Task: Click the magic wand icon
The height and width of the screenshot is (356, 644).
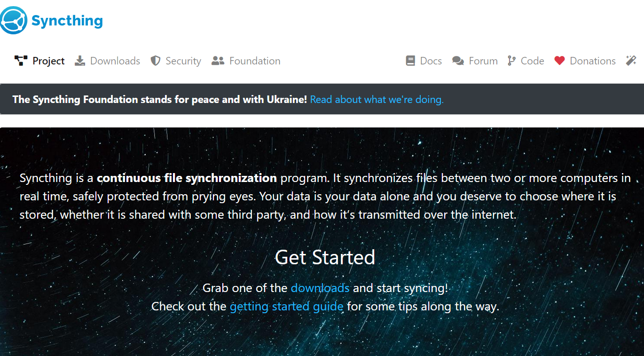Action: [x=631, y=60]
